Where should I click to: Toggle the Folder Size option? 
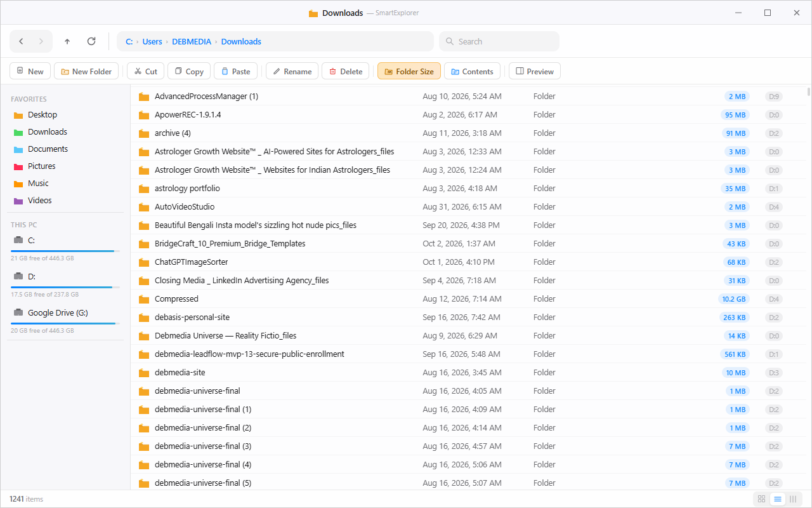(x=409, y=71)
